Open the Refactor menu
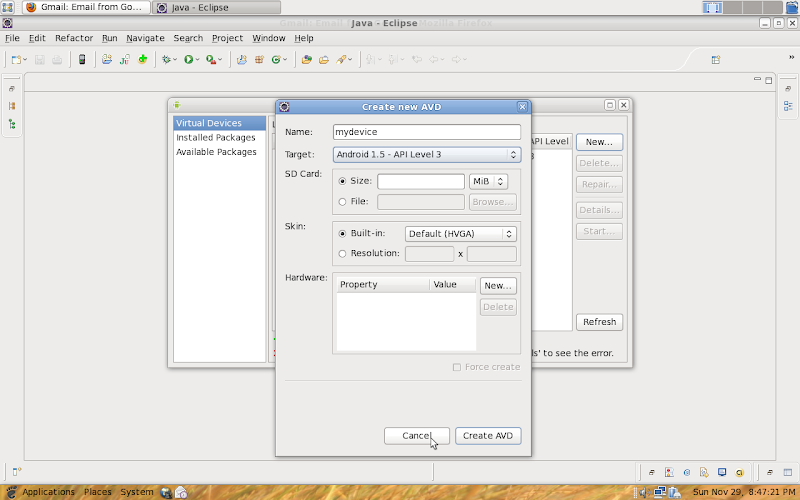Screen dimensions: 800x500 coord(74,38)
